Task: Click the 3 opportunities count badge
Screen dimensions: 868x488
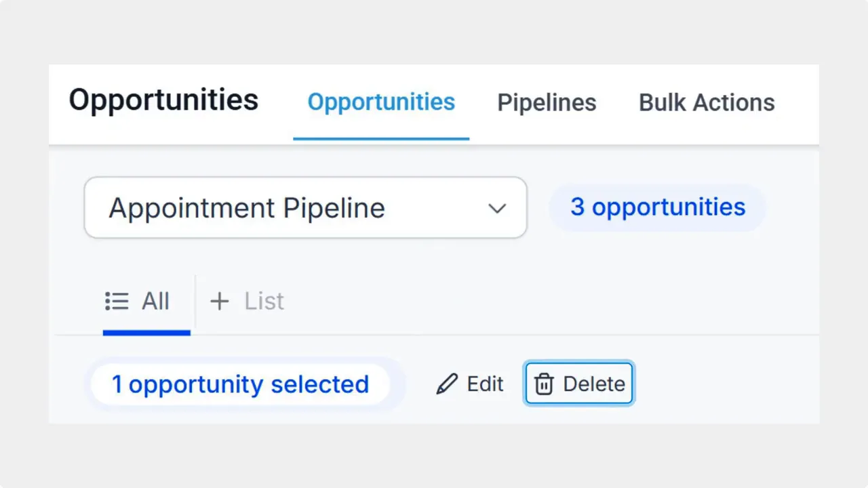Action: [x=657, y=207]
